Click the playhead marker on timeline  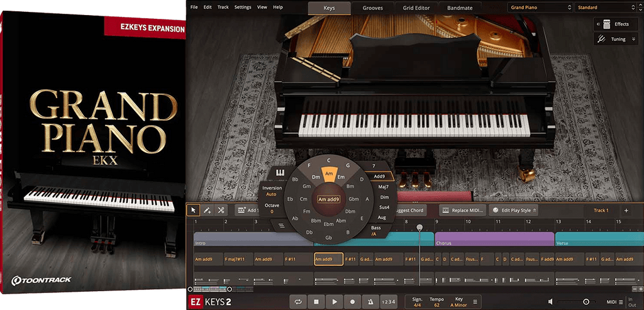(419, 227)
